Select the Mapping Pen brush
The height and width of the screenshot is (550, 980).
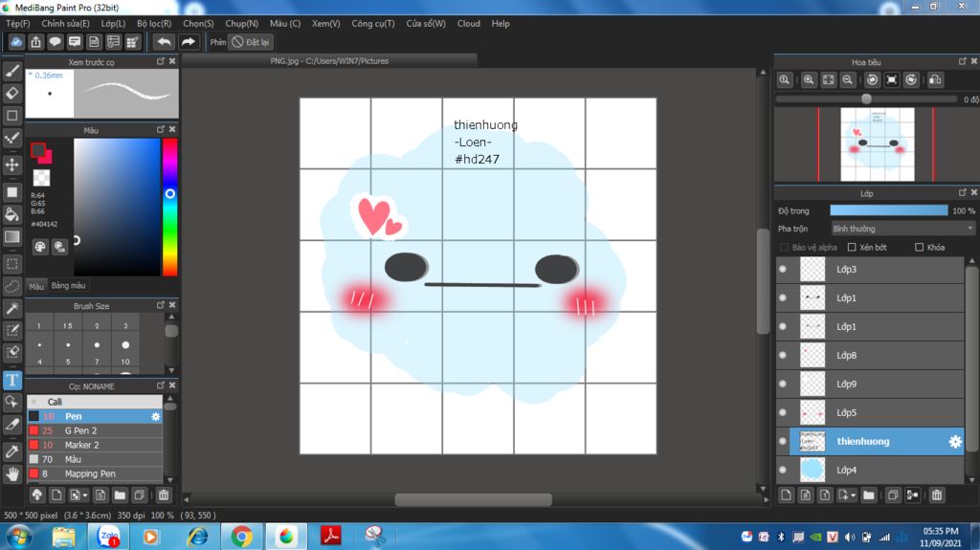tap(95, 473)
